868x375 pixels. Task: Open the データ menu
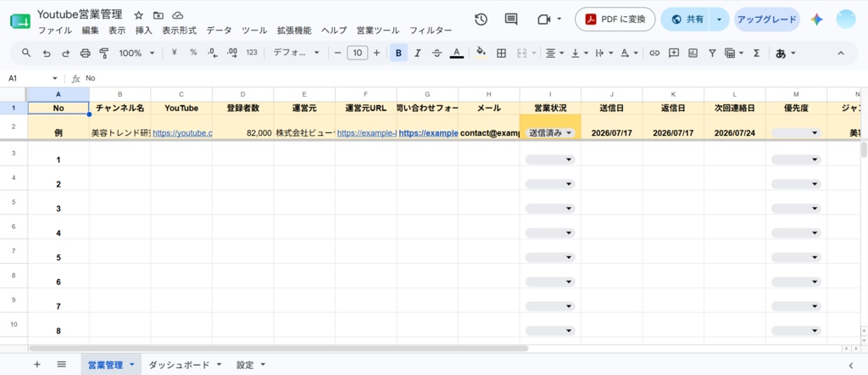pos(220,31)
